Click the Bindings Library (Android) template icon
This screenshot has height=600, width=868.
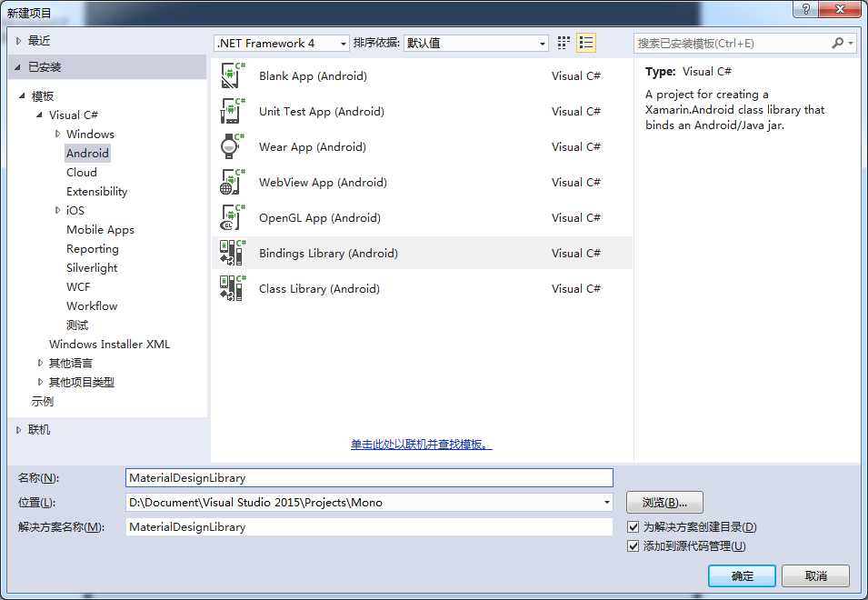pyautogui.click(x=233, y=253)
